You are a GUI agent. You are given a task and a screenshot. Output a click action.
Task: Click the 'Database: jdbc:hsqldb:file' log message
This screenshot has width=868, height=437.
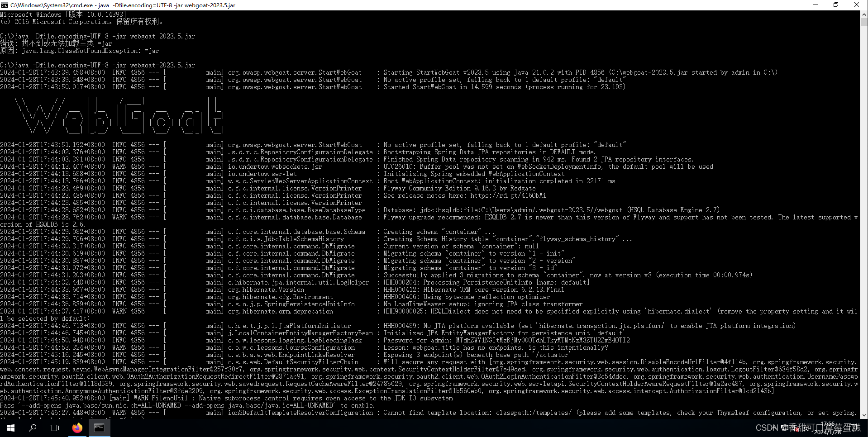point(551,210)
